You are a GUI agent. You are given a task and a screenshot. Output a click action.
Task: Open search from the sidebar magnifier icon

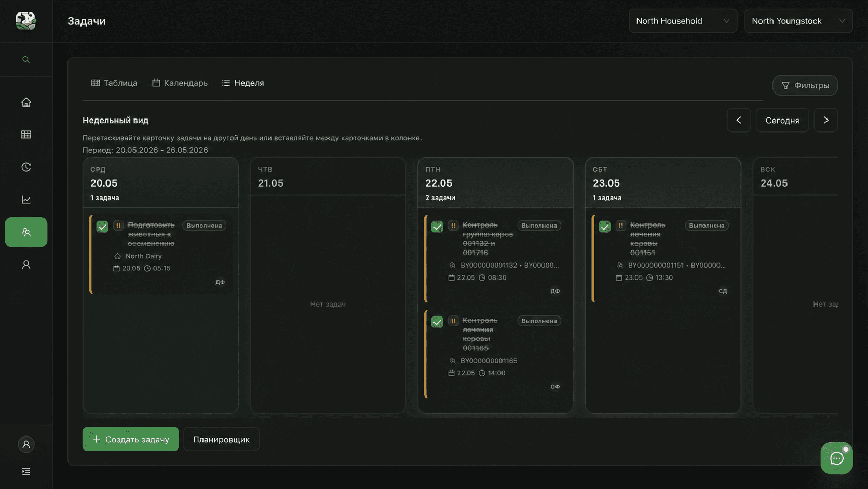click(x=26, y=60)
